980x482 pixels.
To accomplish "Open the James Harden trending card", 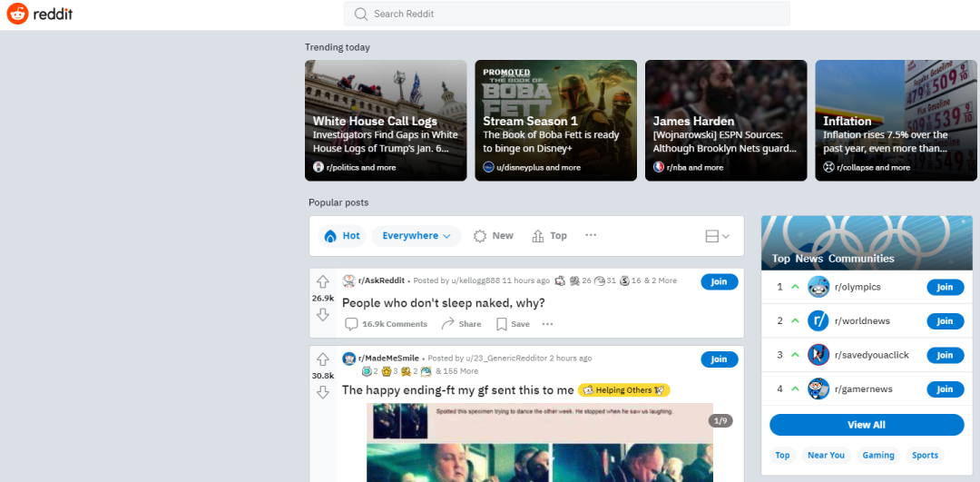I will click(x=726, y=121).
